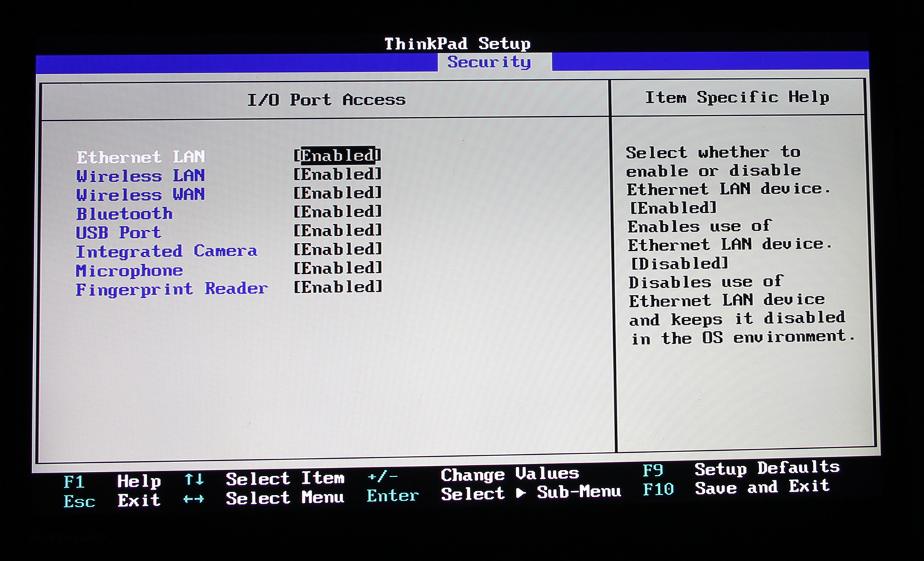
Task: Toggle the Wireless LAN Enabled value
Action: 337,174
